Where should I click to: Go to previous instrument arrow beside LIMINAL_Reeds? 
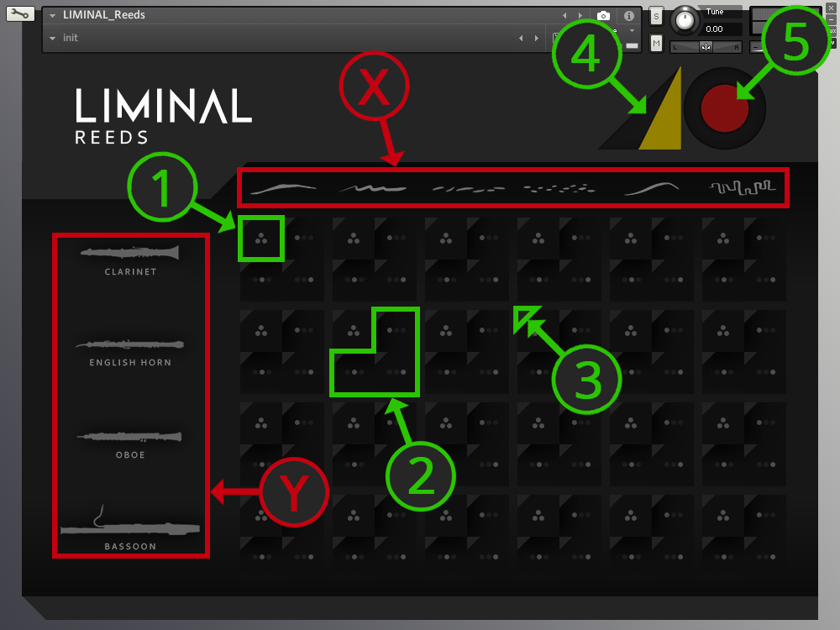pos(564,15)
